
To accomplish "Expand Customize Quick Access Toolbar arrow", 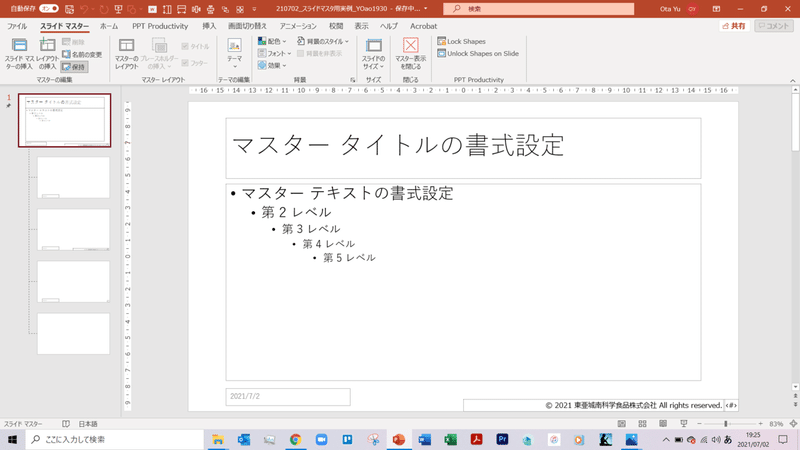I will [255, 9].
